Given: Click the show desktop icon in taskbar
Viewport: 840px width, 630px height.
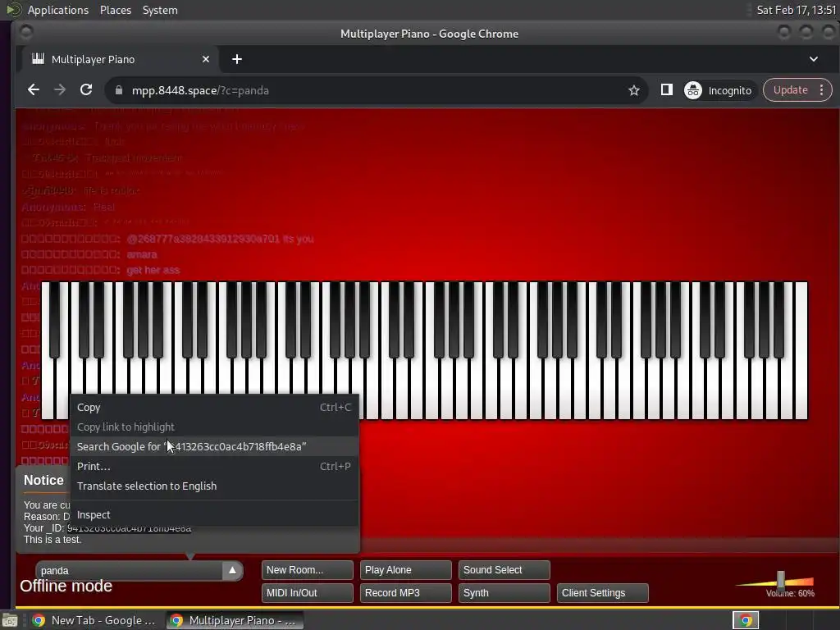Looking at the screenshot, I should 10,621.
